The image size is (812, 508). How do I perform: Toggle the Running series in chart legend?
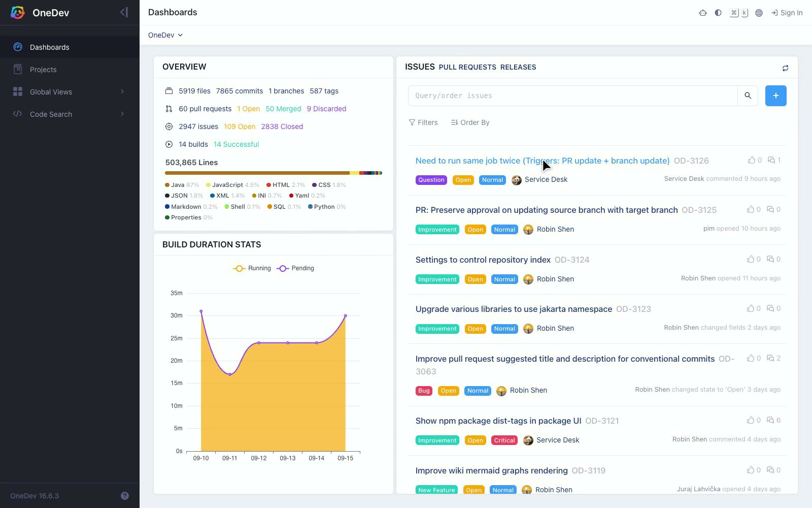point(252,268)
